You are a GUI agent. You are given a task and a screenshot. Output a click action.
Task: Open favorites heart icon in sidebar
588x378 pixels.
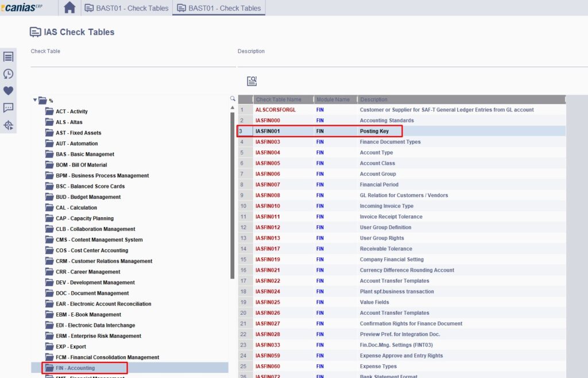click(x=8, y=91)
